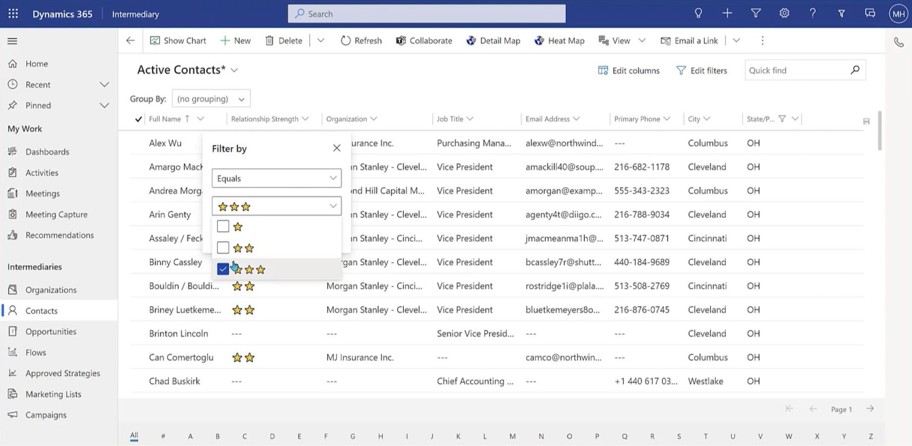
Task: Click the Collaborate command
Action: click(x=423, y=41)
